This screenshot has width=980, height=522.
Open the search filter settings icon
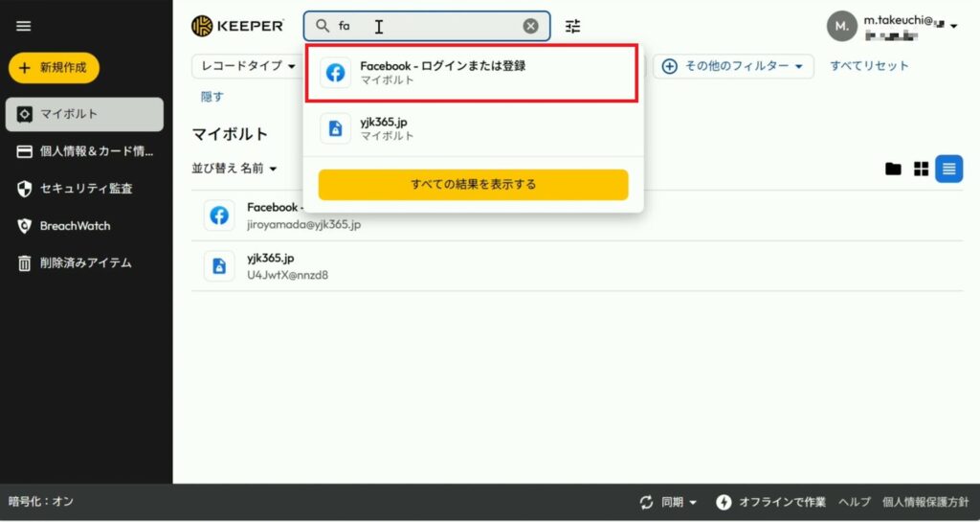click(x=572, y=26)
